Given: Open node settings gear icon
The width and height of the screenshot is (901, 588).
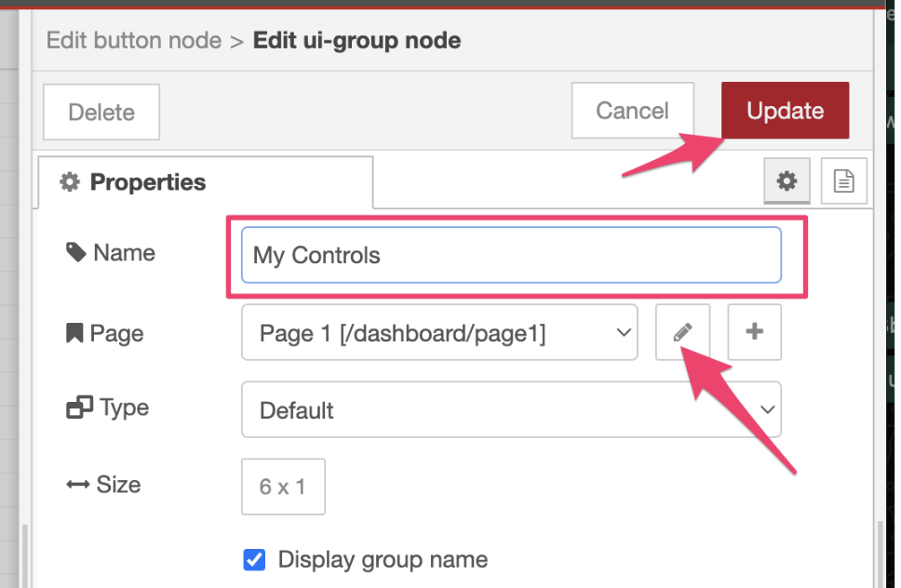Looking at the screenshot, I should coord(787,180).
